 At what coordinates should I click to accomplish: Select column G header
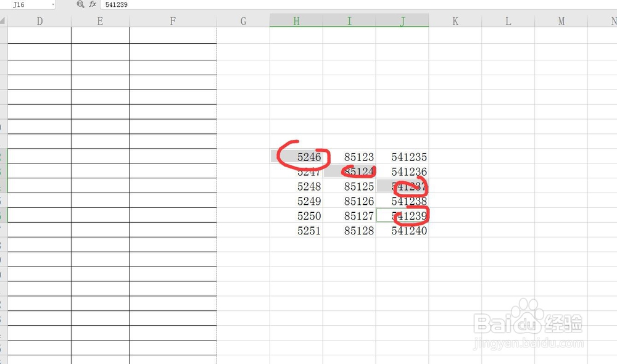[x=243, y=21]
